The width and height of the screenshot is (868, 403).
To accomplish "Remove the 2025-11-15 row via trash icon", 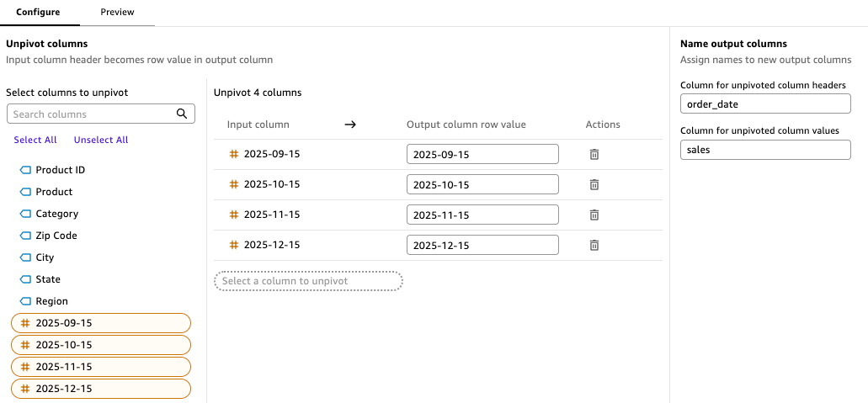I will pos(594,215).
